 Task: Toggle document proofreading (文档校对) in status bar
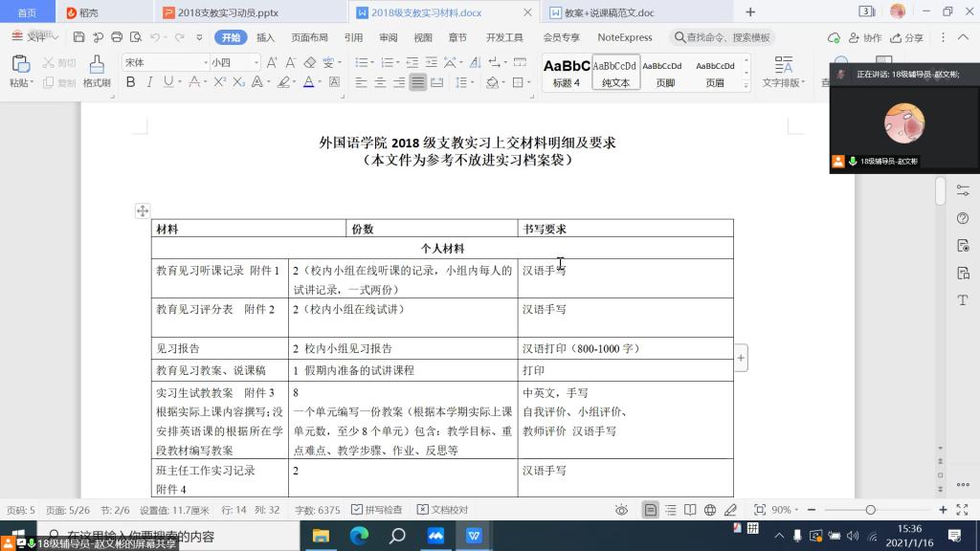(x=443, y=510)
